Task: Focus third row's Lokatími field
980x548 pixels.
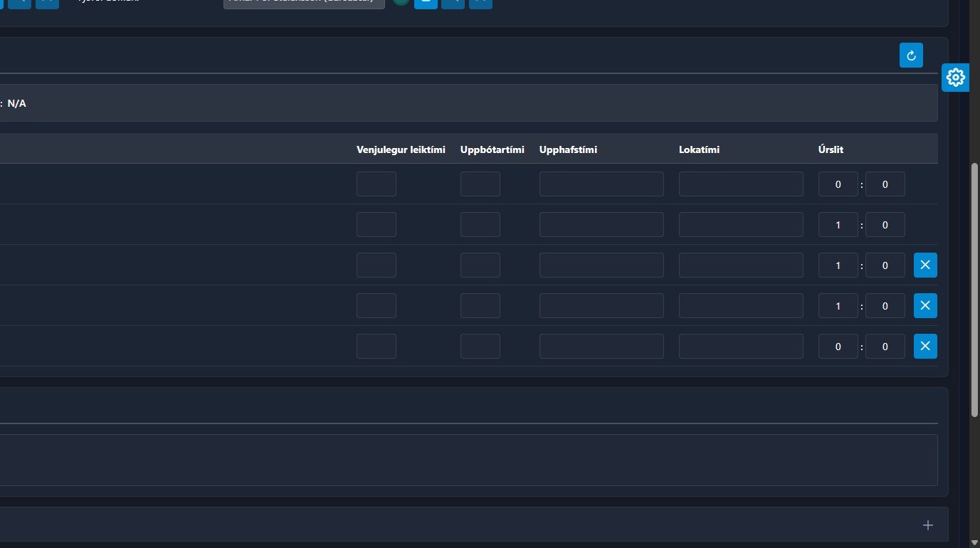Action: pos(741,265)
